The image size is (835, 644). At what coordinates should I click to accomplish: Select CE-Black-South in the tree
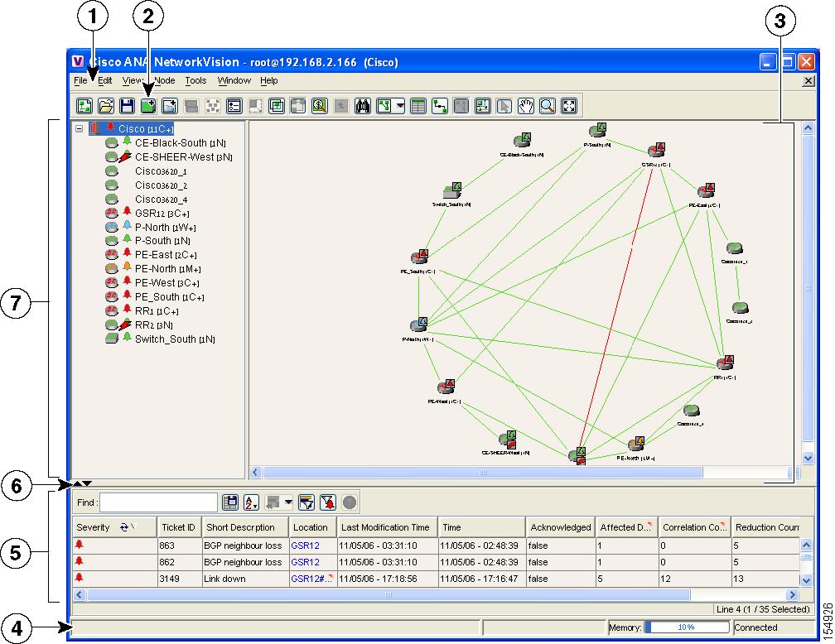coord(180,143)
